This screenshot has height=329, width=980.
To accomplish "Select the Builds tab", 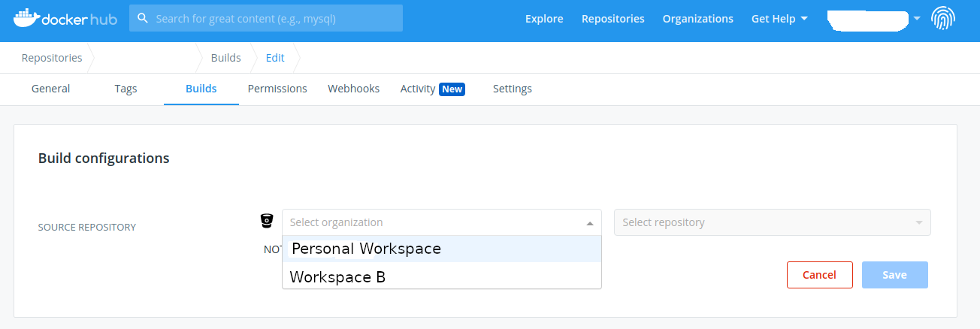I will coord(201,89).
